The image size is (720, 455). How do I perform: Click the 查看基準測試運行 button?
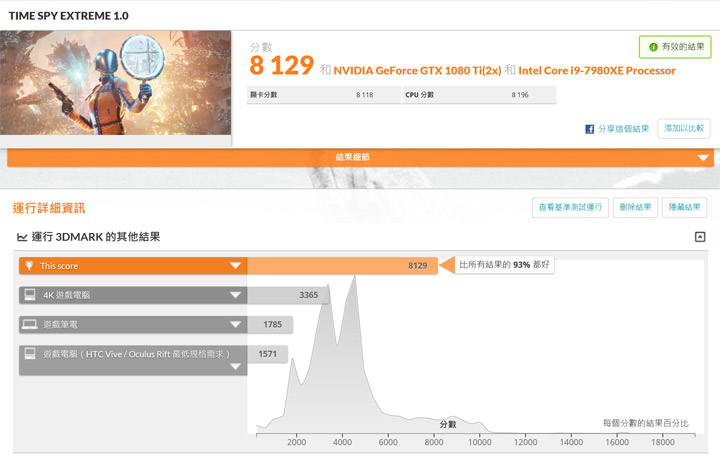(x=570, y=208)
